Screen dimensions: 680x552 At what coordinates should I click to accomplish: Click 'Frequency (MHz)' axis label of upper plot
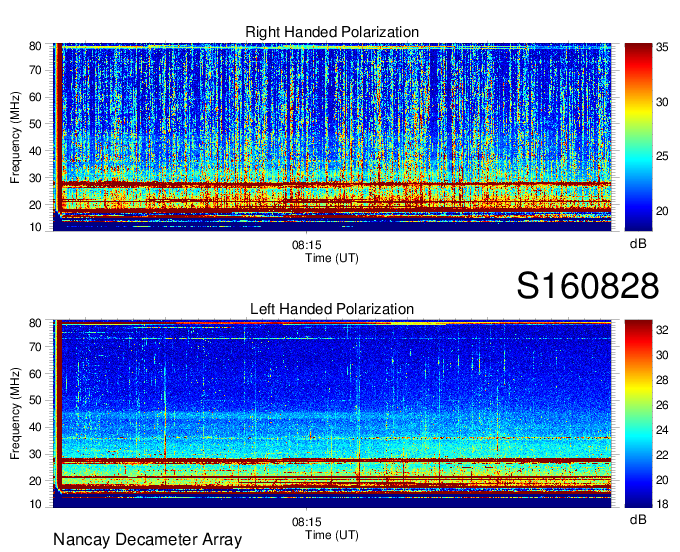(x=15, y=137)
